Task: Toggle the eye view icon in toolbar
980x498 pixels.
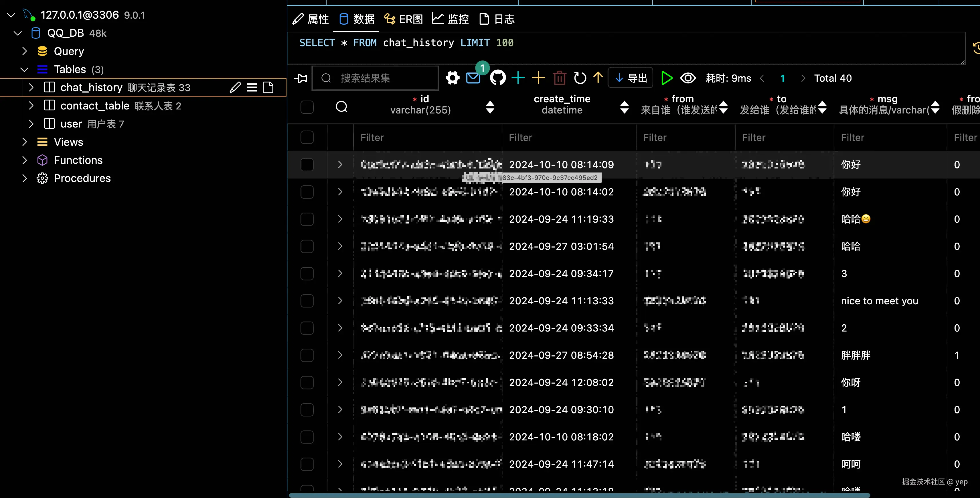Action: tap(688, 78)
